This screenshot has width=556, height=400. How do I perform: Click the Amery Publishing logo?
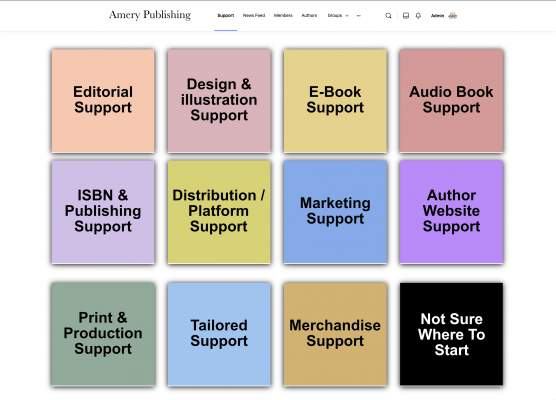150,15
